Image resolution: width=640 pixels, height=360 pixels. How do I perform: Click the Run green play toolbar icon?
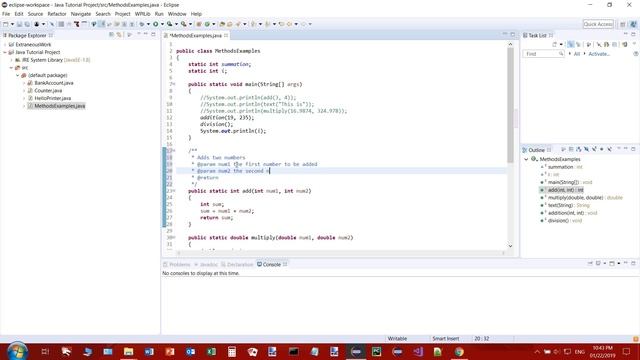156,24
